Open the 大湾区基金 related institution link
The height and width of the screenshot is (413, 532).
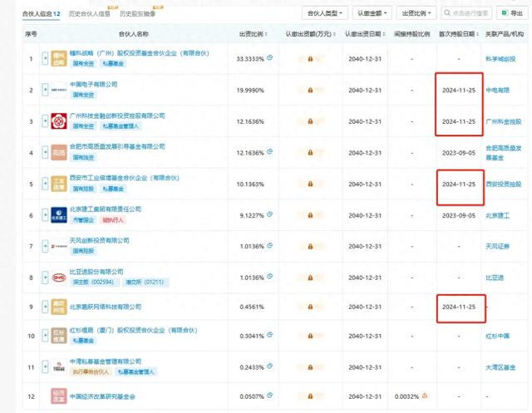[500, 367]
